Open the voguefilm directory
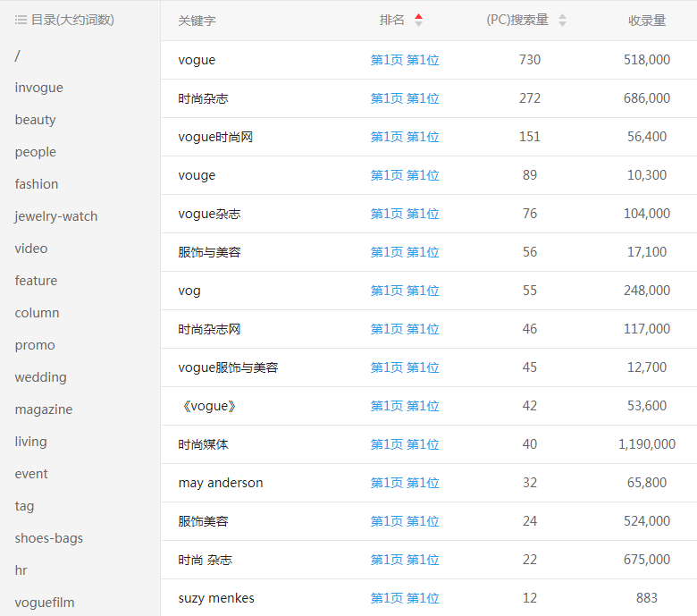This screenshot has height=616, width=697. click(x=45, y=603)
